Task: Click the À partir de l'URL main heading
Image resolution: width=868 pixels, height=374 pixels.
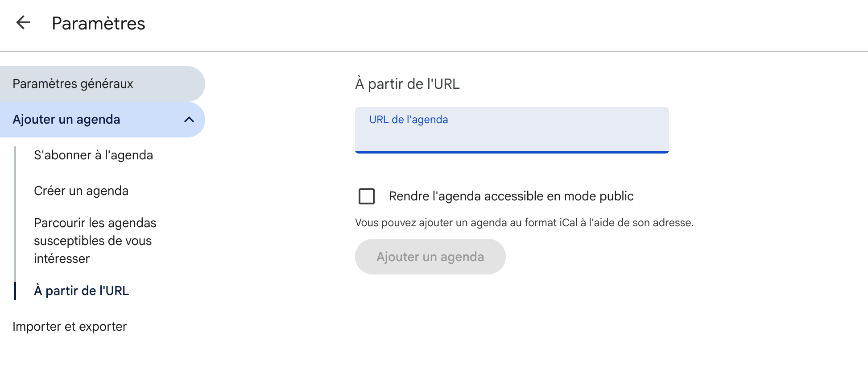Action: pyautogui.click(x=407, y=84)
